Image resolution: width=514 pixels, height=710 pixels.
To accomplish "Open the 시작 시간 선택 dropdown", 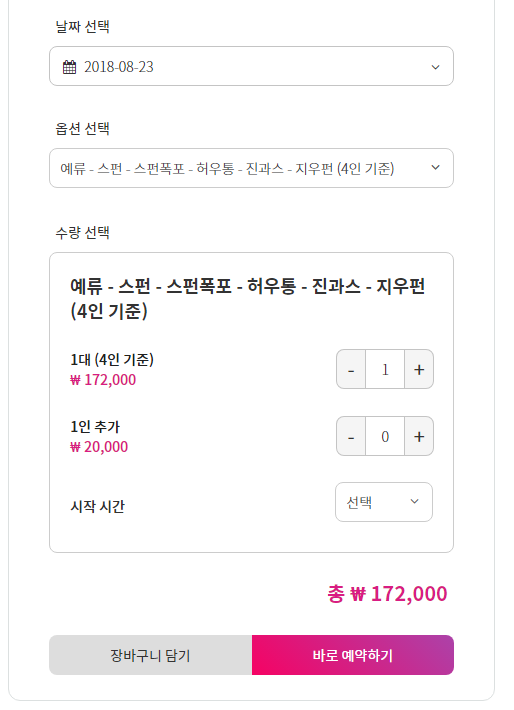I will click(384, 502).
